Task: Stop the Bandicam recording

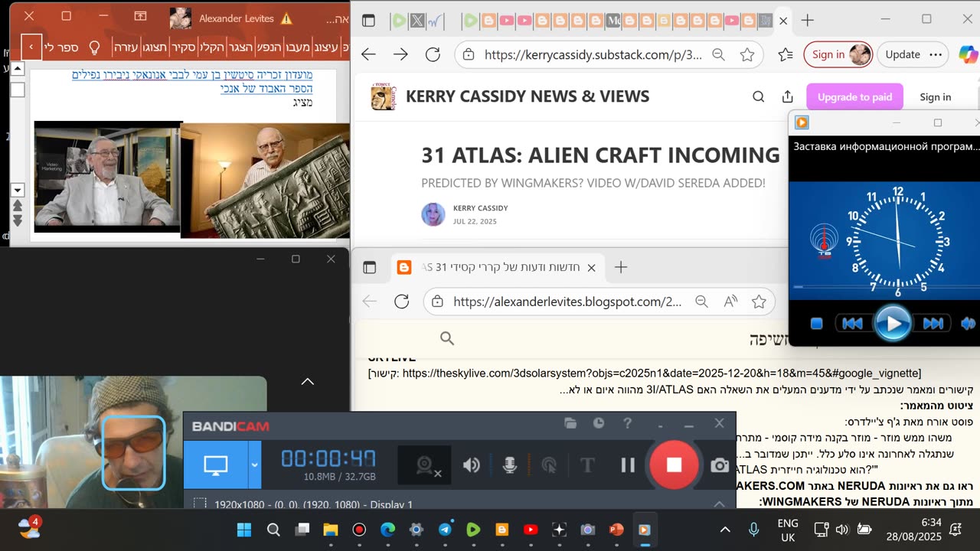Action: point(674,465)
